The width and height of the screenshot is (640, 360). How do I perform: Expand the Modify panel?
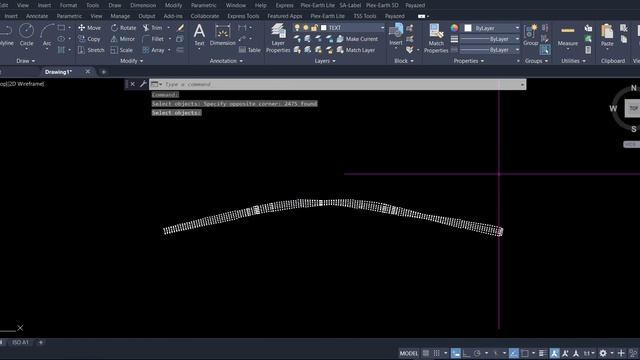pyautogui.click(x=131, y=61)
